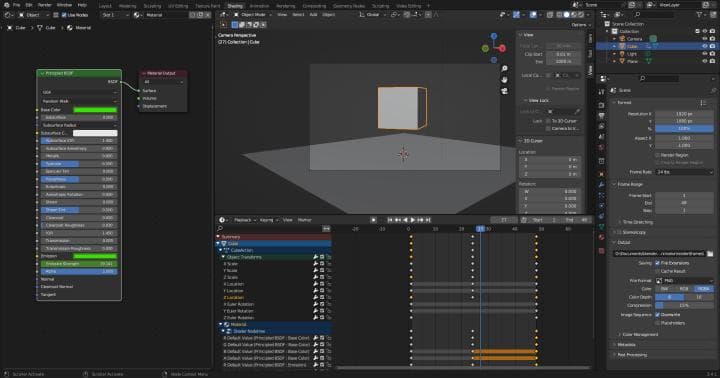Hide Light in outliner via eye icon
The image size is (720, 378).
[x=704, y=54]
